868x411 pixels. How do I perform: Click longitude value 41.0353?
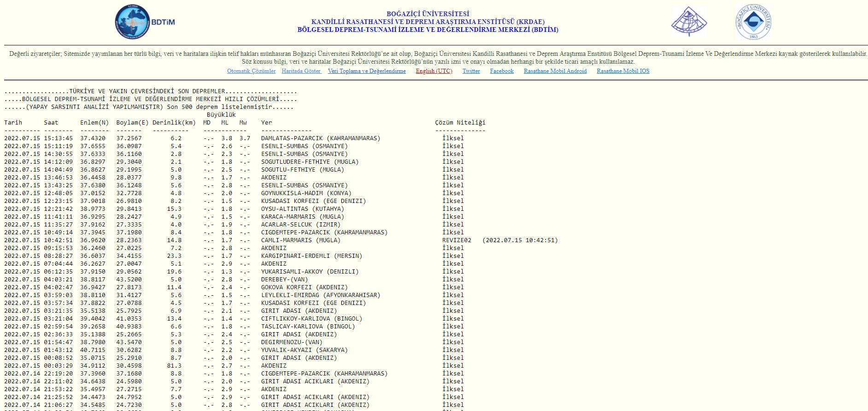tap(129, 319)
